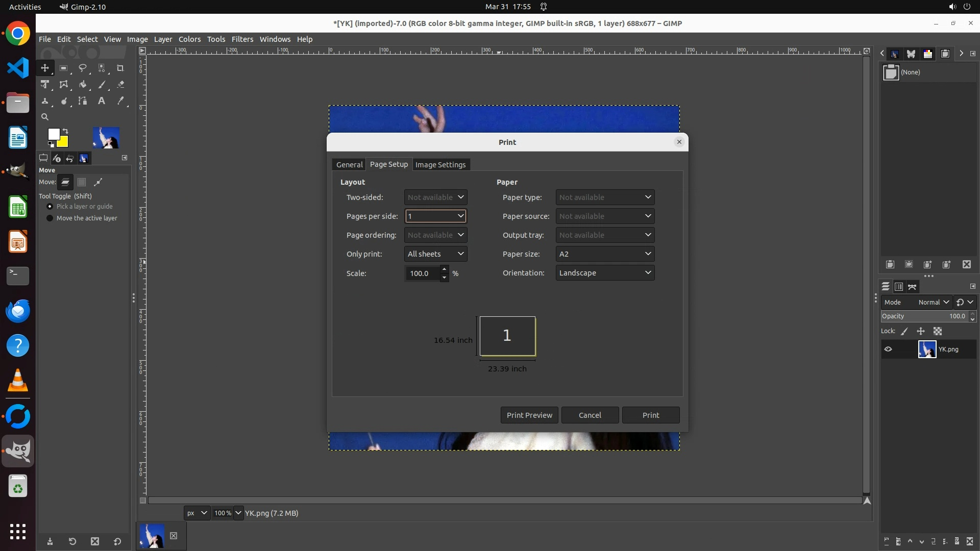
Task: Select the Zoom magnifier tool
Action: point(45,117)
